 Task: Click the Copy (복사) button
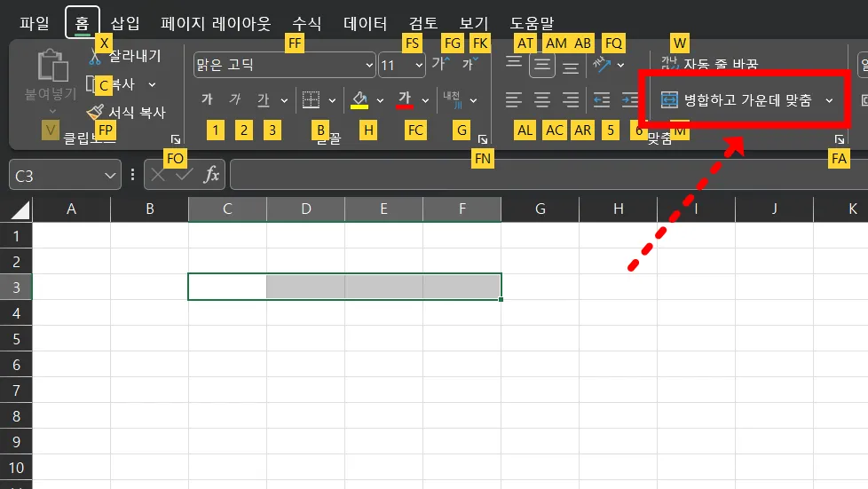pyautogui.click(x=111, y=84)
